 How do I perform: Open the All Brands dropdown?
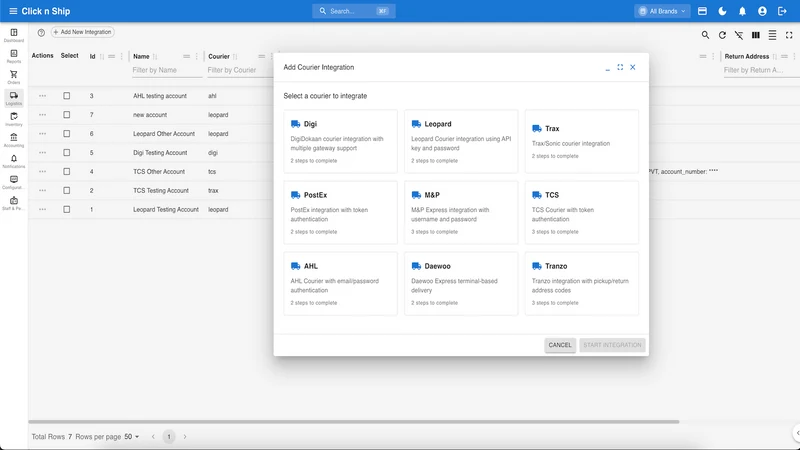[662, 11]
